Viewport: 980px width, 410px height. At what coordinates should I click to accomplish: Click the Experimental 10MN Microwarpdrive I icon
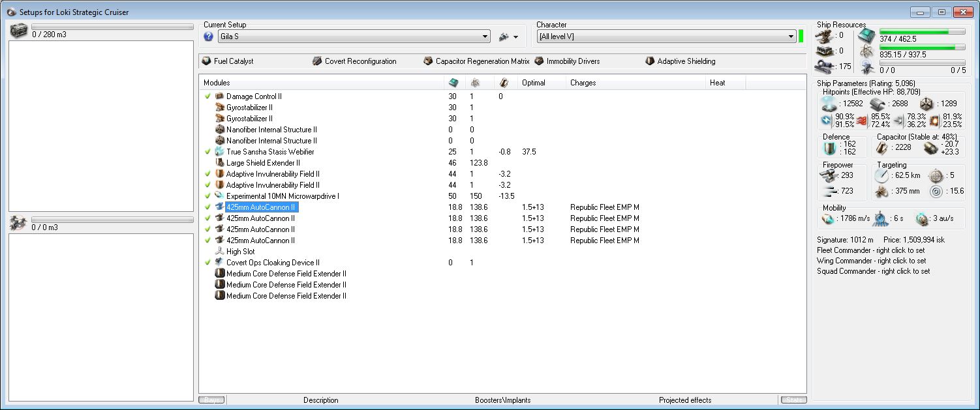[x=219, y=196]
